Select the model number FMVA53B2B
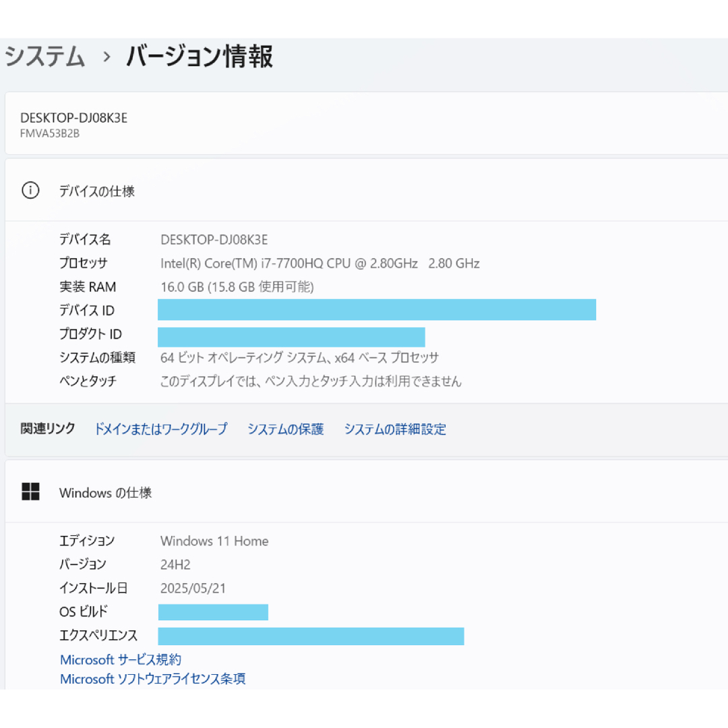Screen dimensions: 728x728 click(50, 133)
